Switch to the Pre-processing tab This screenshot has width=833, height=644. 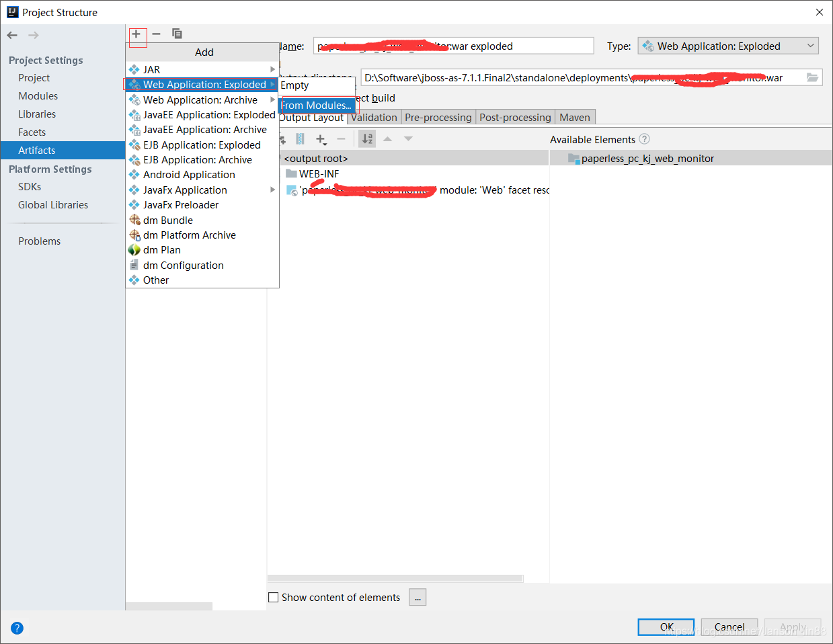(438, 117)
